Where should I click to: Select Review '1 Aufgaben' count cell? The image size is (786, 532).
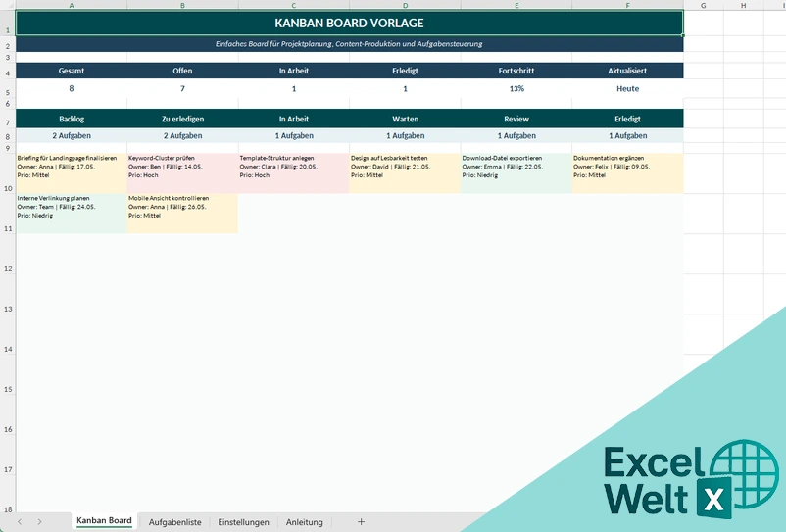(516, 136)
